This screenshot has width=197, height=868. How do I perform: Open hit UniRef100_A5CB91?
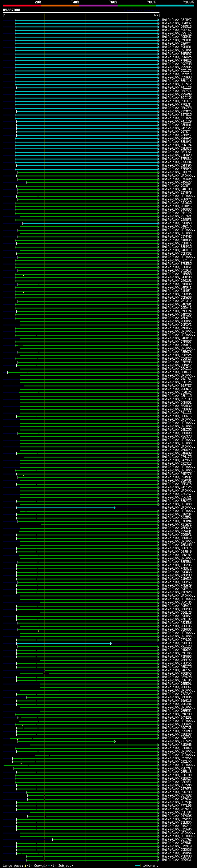(177, 40)
